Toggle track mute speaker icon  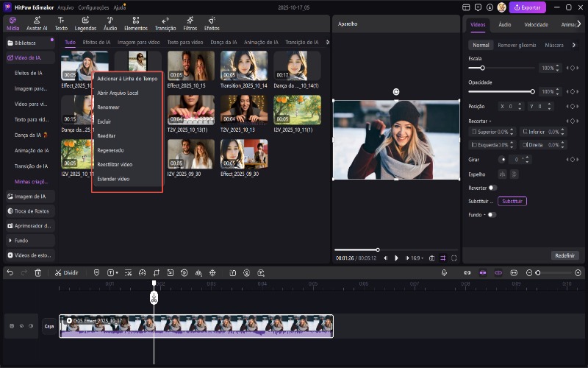pos(31,326)
